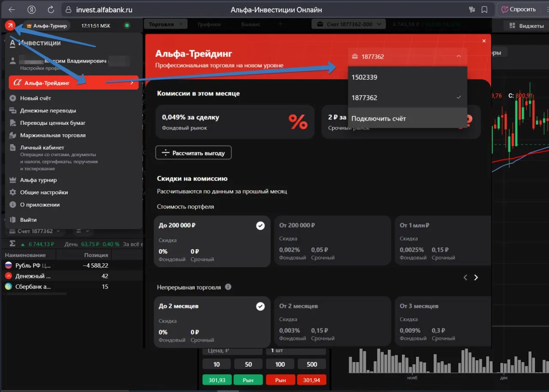Click the red Alfa arrow logo icon

[10, 26]
